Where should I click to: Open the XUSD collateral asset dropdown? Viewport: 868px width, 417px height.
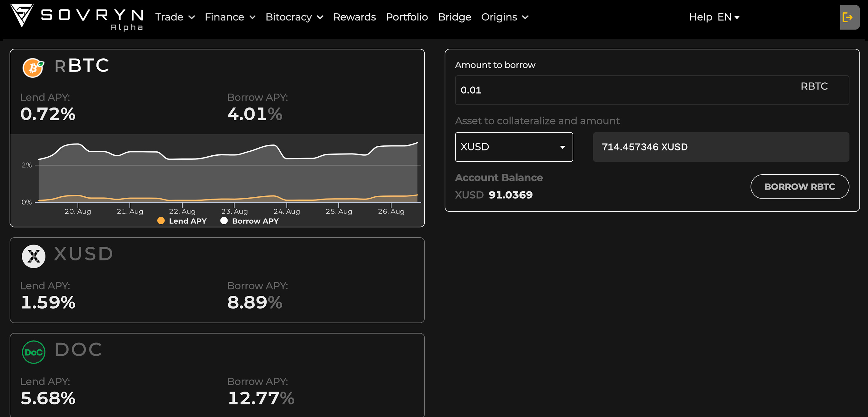point(514,147)
